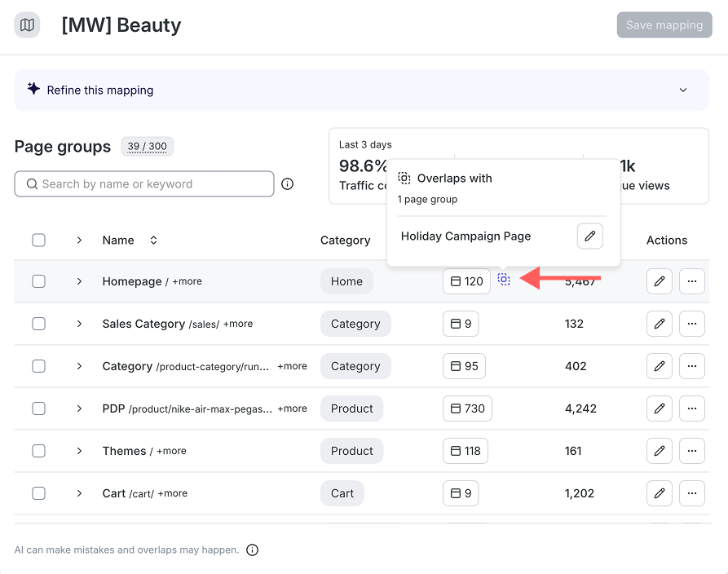Click Holiday Campaign Page text in popup
Image resolution: width=728 pixels, height=574 pixels.
click(465, 236)
